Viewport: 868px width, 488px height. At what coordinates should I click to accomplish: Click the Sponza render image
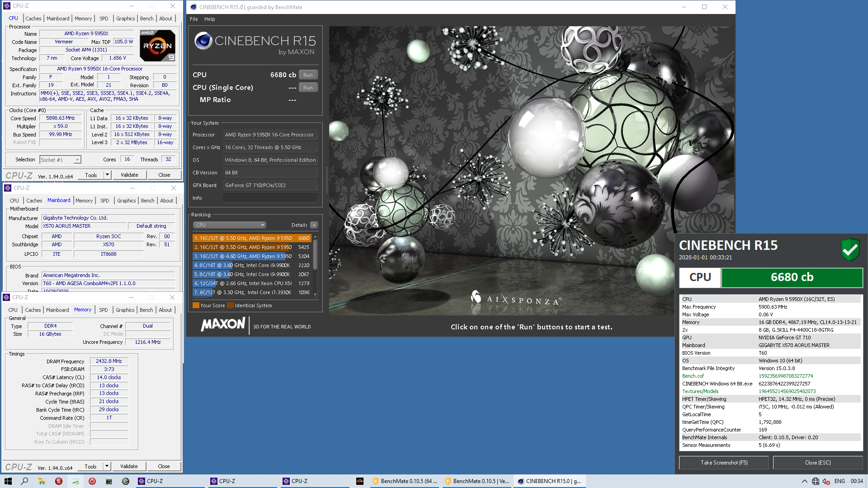(x=532, y=171)
